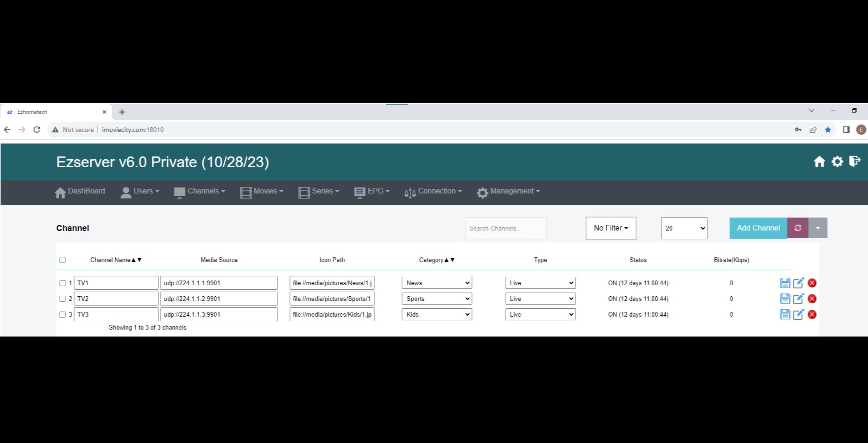Edit TV3 channel with pencil icon
This screenshot has height=443, width=868.
pyautogui.click(x=799, y=314)
